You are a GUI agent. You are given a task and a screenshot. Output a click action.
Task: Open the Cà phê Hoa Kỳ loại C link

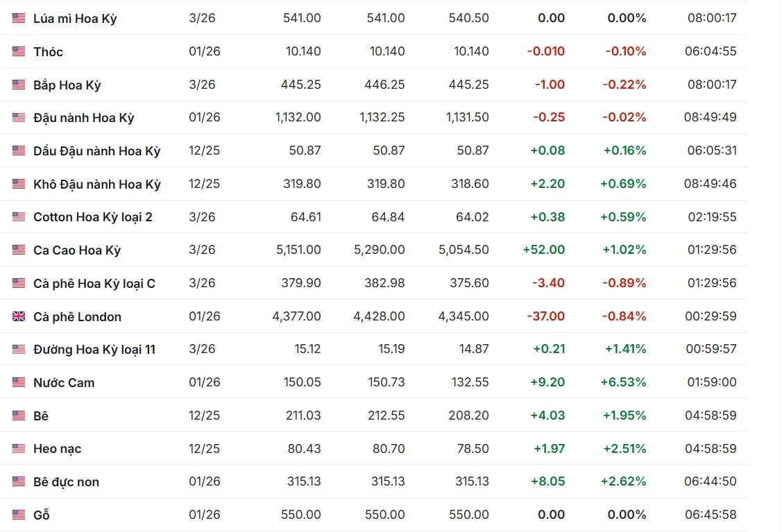(94, 283)
